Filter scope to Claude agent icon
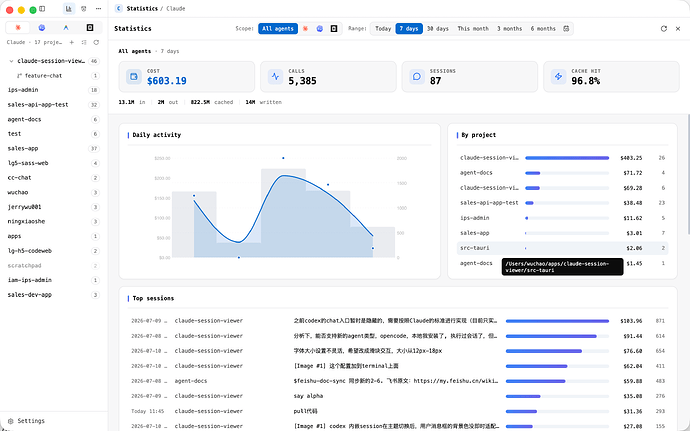The height and width of the screenshot is (431, 690). (x=305, y=29)
